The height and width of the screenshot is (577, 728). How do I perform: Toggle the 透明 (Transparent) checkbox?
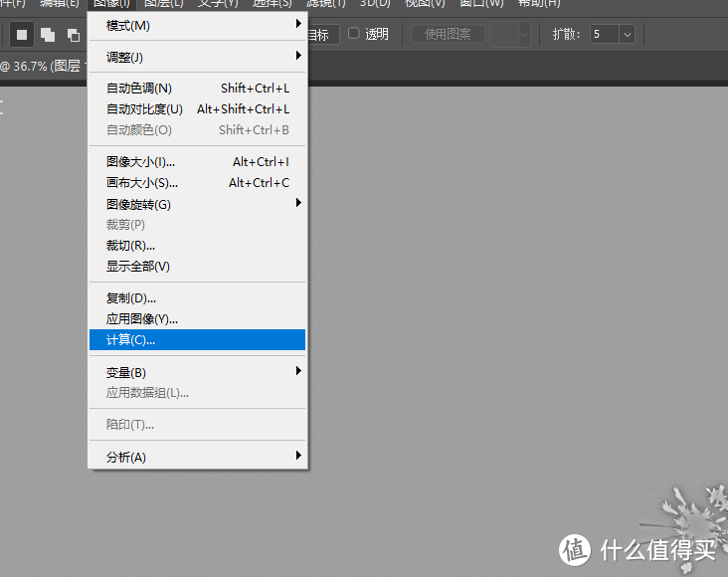click(x=353, y=34)
